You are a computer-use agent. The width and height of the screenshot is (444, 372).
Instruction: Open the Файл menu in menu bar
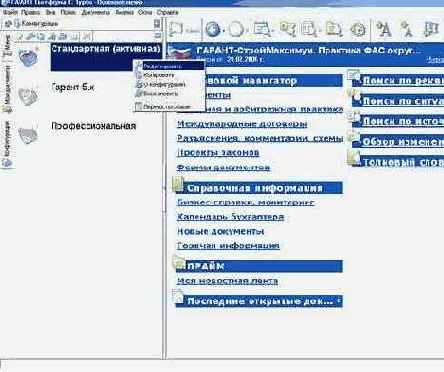coord(10,12)
